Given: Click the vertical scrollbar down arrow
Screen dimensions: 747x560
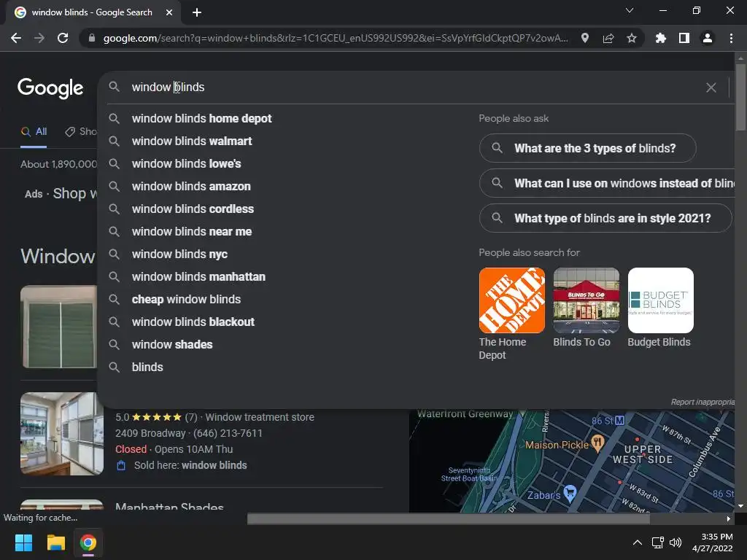Looking at the screenshot, I should (740, 506).
